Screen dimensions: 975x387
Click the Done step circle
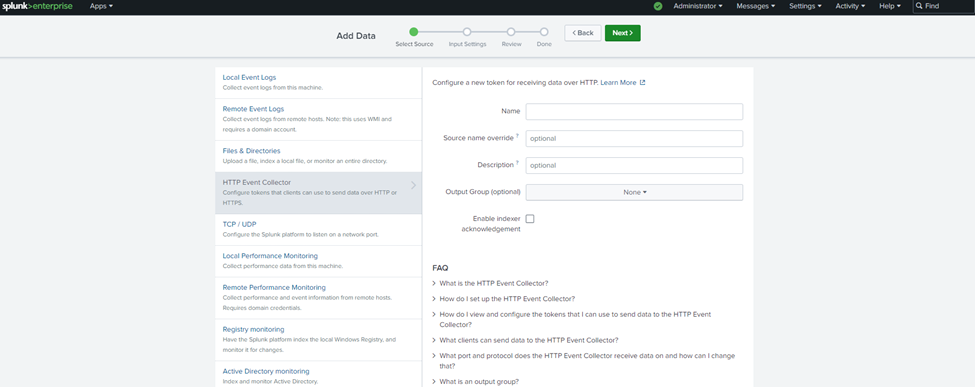(x=544, y=32)
